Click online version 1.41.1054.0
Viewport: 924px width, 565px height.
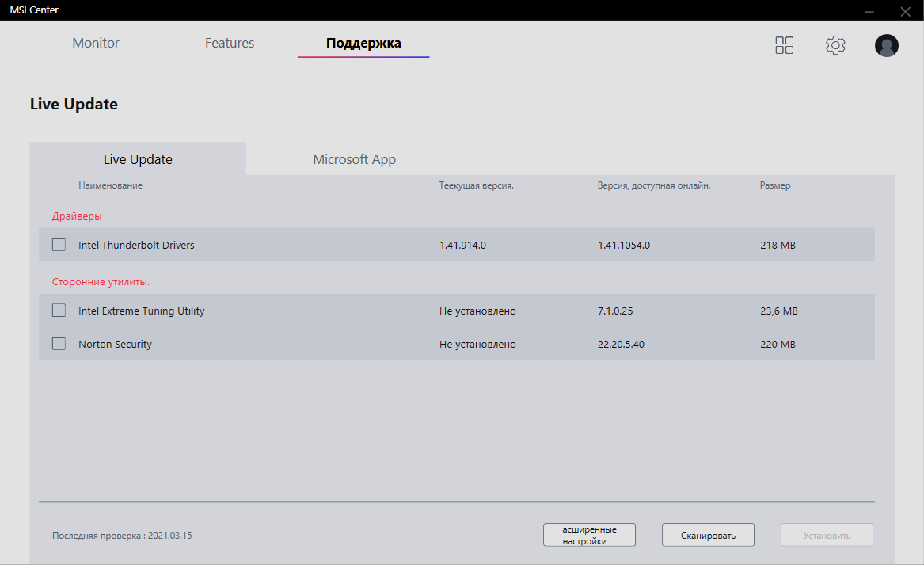coord(623,245)
